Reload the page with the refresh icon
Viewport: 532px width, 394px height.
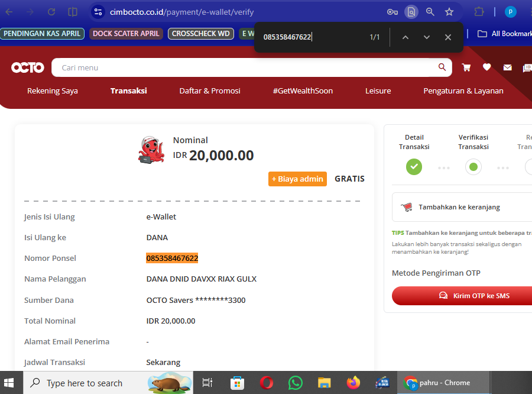tap(51, 12)
